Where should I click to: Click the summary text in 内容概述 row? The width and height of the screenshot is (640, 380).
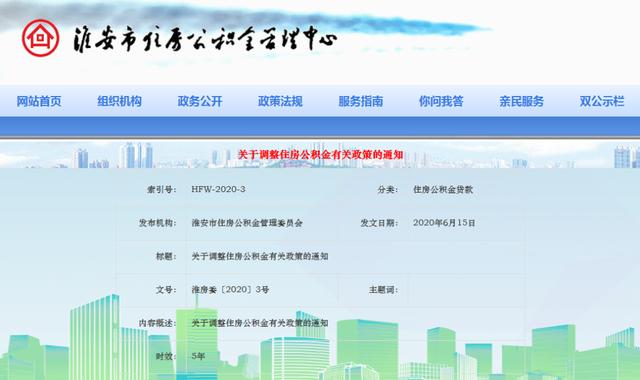click(260, 323)
